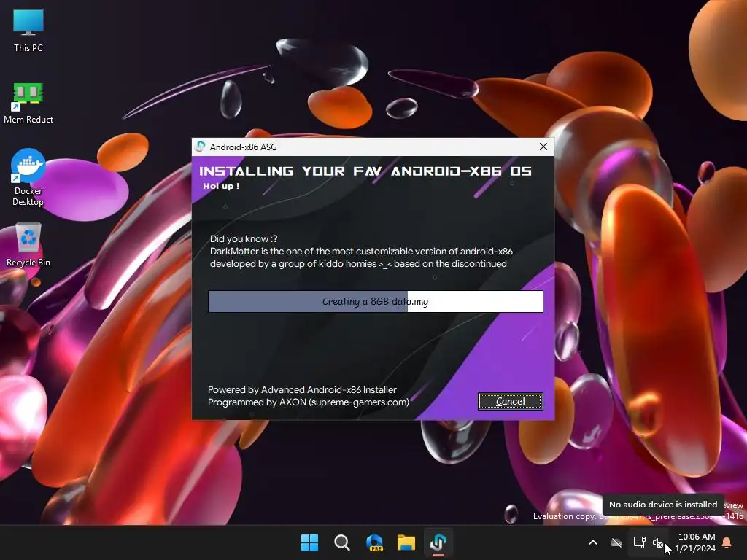Cancel the Android-x86 installation
Image resolution: width=747 pixels, height=560 pixels.
[x=510, y=402]
